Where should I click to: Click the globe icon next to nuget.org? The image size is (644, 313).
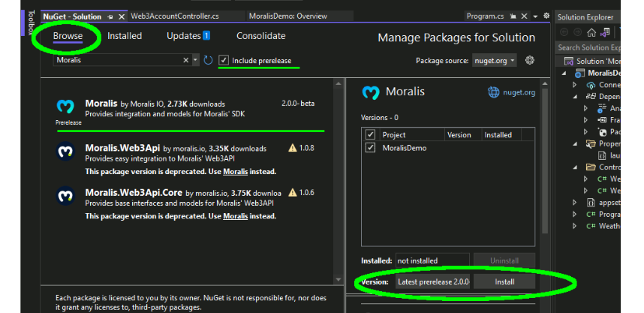point(494,92)
